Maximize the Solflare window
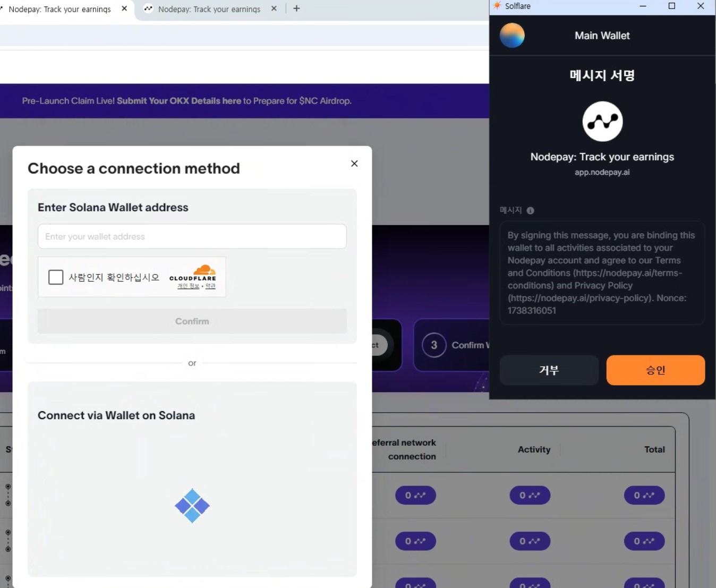 671,6
